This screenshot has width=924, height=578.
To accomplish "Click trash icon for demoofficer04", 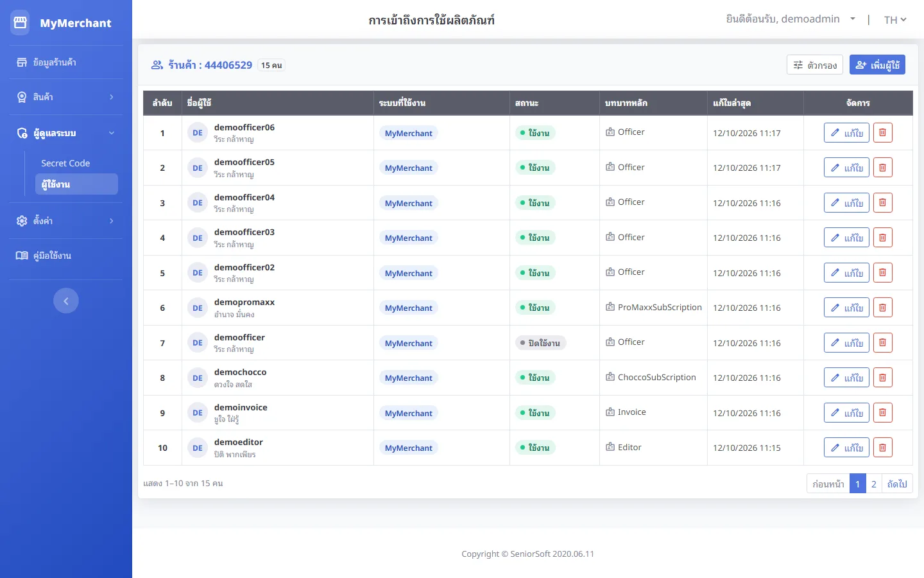I will tap(882, 203).
